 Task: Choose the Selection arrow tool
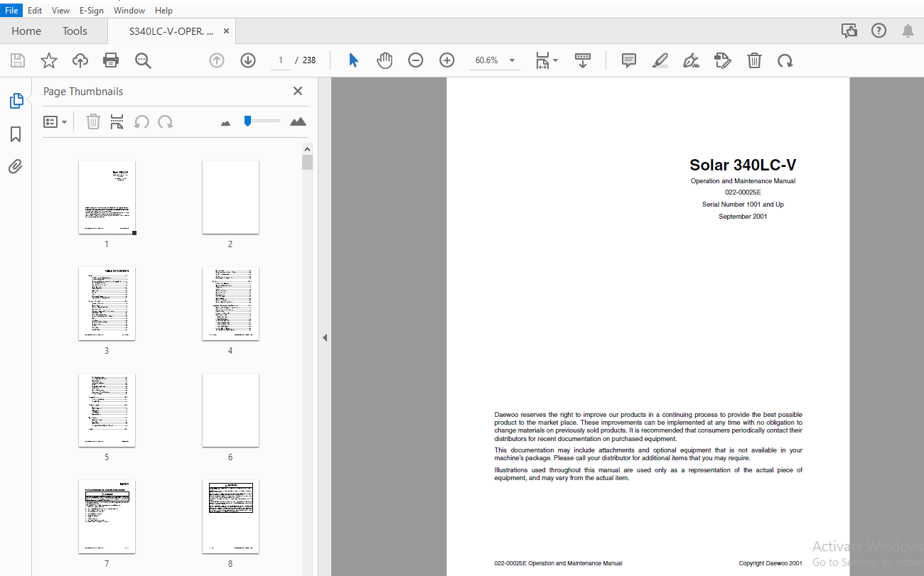pos(353,60)
